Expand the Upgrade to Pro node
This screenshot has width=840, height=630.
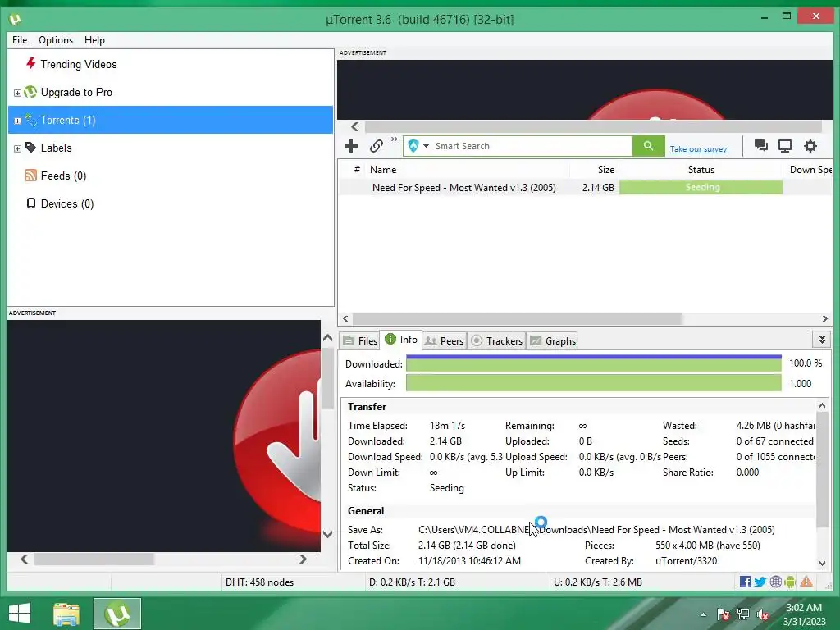[x=17, y=93]
